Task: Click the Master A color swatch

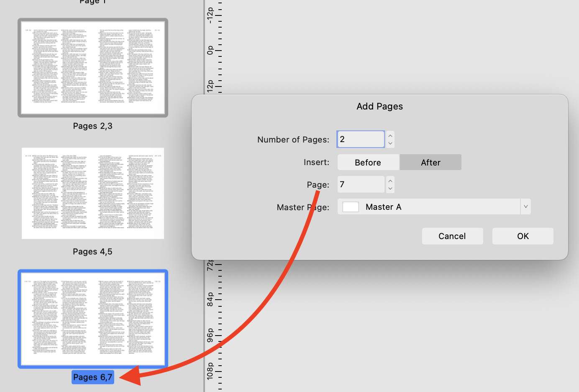Action: click(351, 207)
